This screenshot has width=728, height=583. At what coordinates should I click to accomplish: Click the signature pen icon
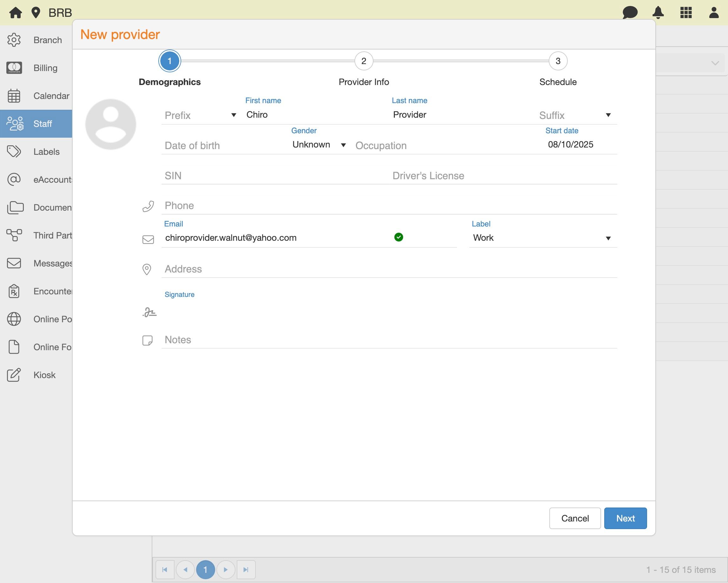149,312
